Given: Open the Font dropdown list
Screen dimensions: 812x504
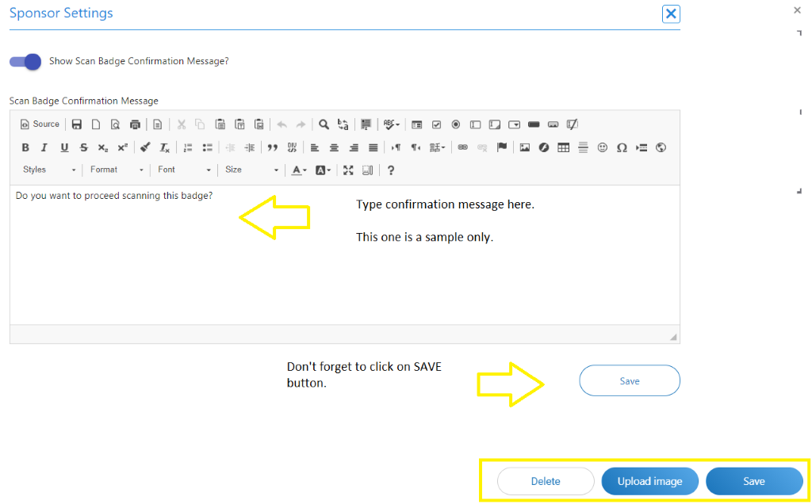Looking at the screenshot, I should coord(184,170).
